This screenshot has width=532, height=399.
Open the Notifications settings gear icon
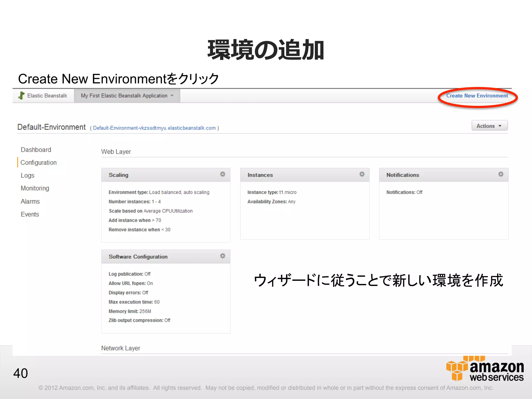(501, 174)
